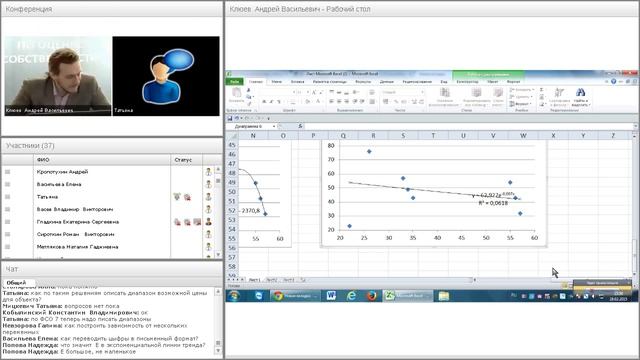This screenshot has height=360, width=640.
Task: Click the Sort and Filter icon
Action: coord(559,93)
